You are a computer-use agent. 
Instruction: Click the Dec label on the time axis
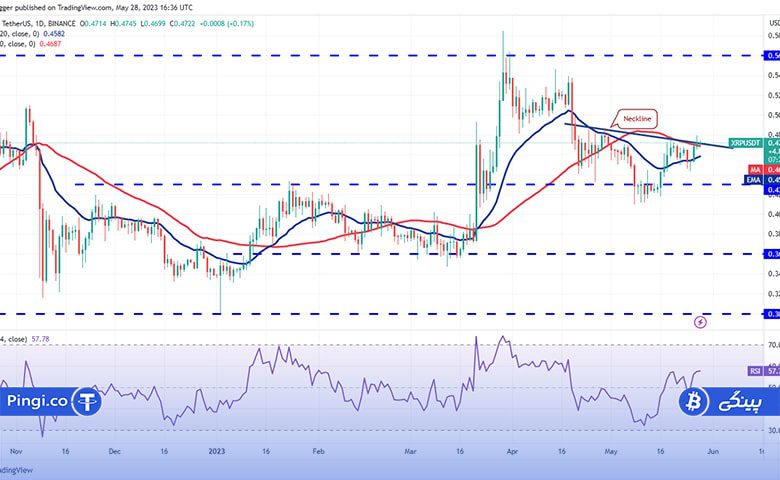click(114, 451)
